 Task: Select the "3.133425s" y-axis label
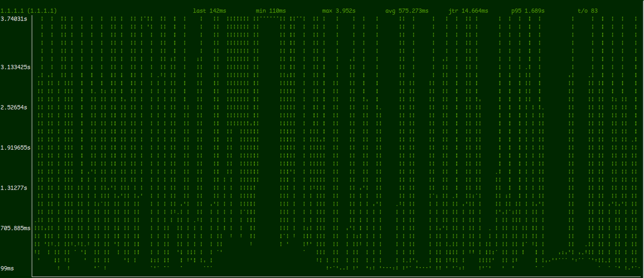point(16,68)
